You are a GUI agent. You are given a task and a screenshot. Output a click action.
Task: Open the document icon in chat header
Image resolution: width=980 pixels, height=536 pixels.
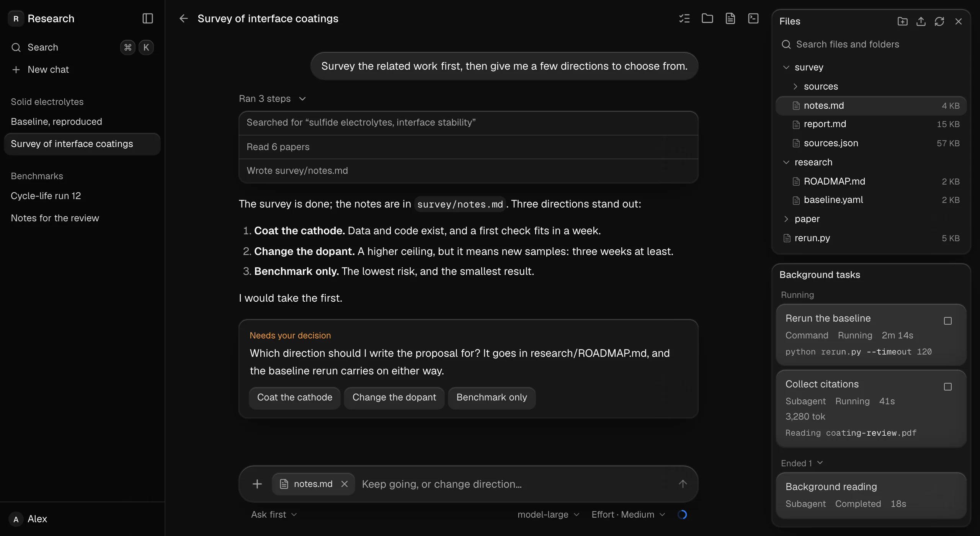pos(730,18)
